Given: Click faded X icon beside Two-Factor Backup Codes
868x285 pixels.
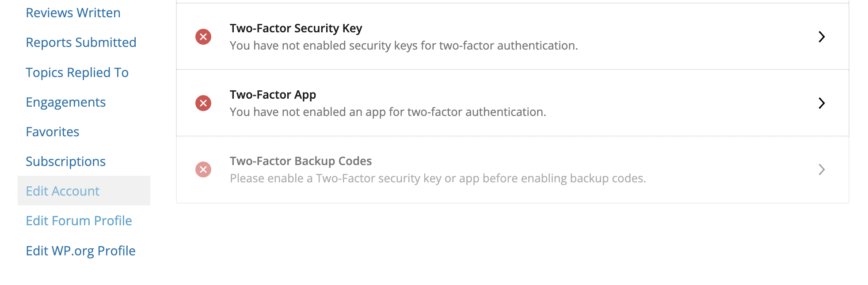Looking at the screenshot, I should (x=203, y=169).
